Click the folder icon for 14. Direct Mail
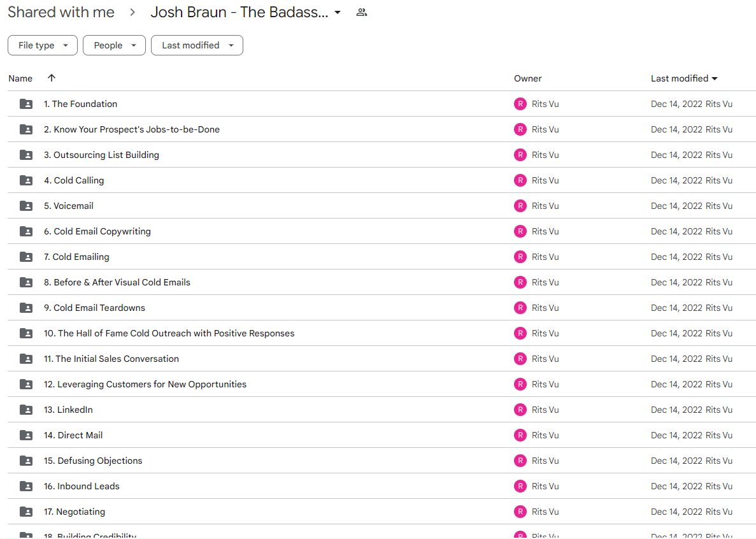The height and width of the screenshot is (539, 756). pos(26,435)
